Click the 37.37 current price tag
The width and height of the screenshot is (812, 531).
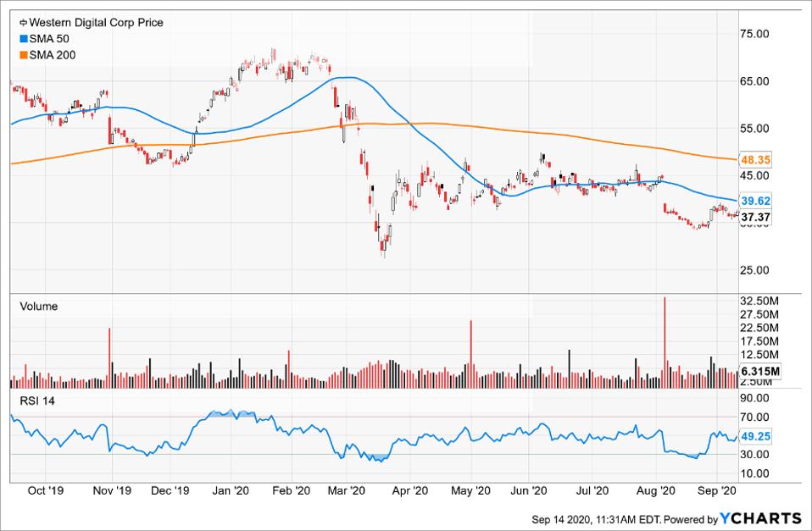(x=754, y=218)
